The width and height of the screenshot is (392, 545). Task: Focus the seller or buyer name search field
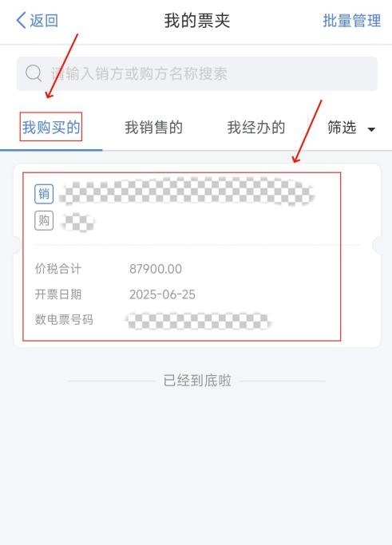pyautogui.click(x=197, y=73)
